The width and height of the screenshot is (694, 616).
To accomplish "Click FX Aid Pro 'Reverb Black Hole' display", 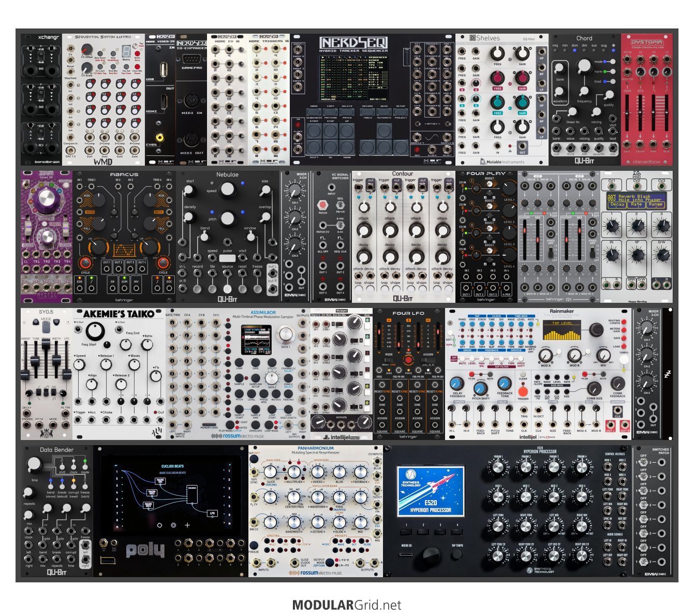I will coord(636,200).
